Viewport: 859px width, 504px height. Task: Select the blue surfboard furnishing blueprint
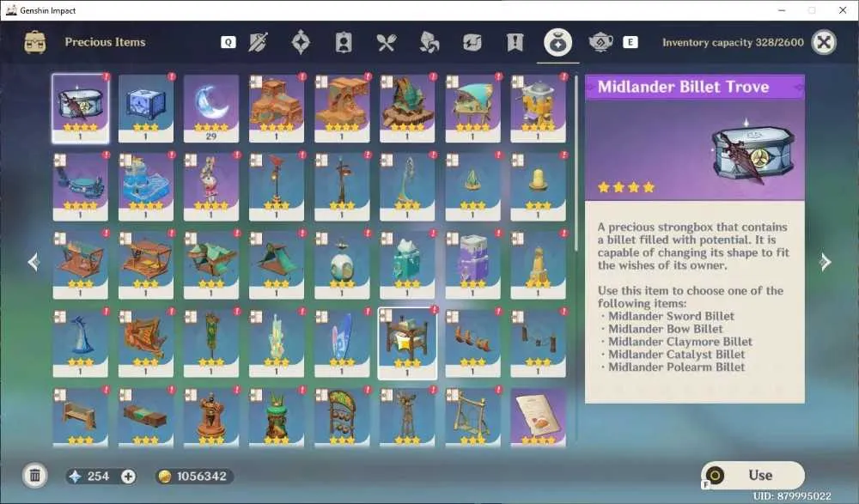(342, 343)
